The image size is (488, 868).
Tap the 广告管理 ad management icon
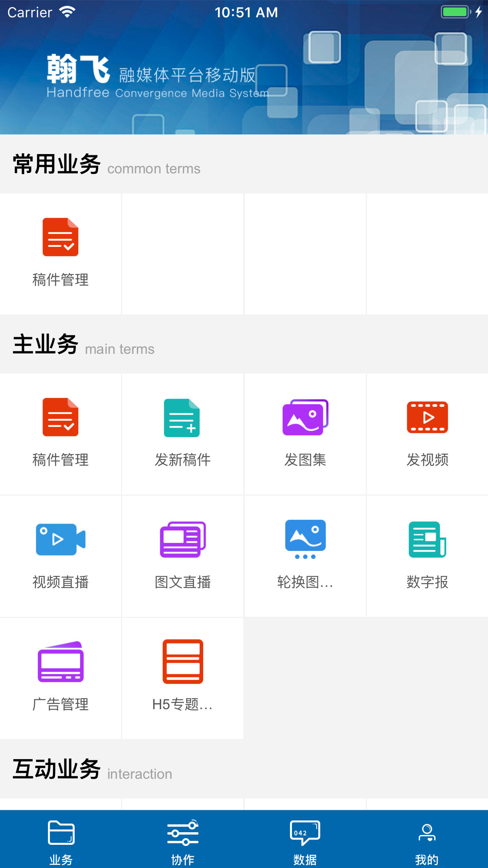(x=61, y=662)
